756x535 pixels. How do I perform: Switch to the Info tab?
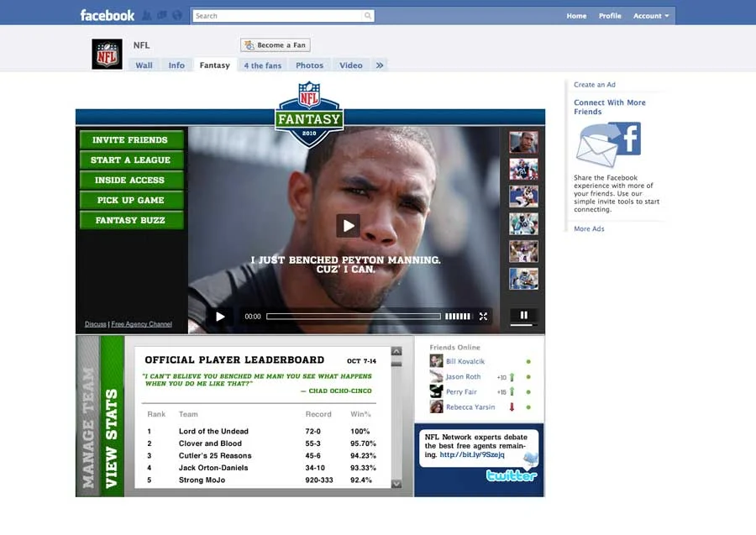click(176, 65)
